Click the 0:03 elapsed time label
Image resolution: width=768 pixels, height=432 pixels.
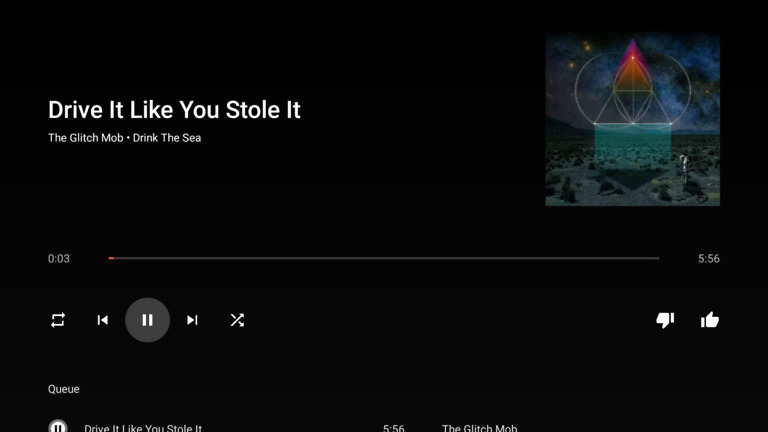pos(59,259)
